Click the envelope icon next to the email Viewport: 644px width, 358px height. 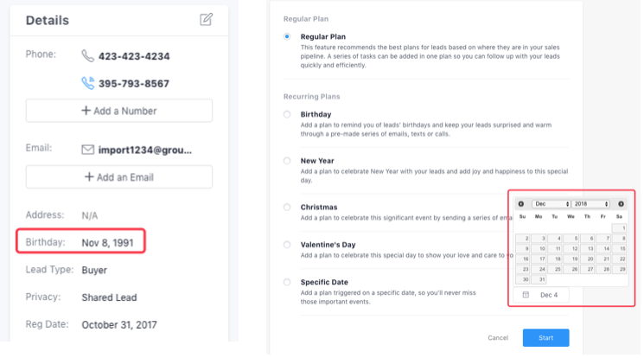87,150
